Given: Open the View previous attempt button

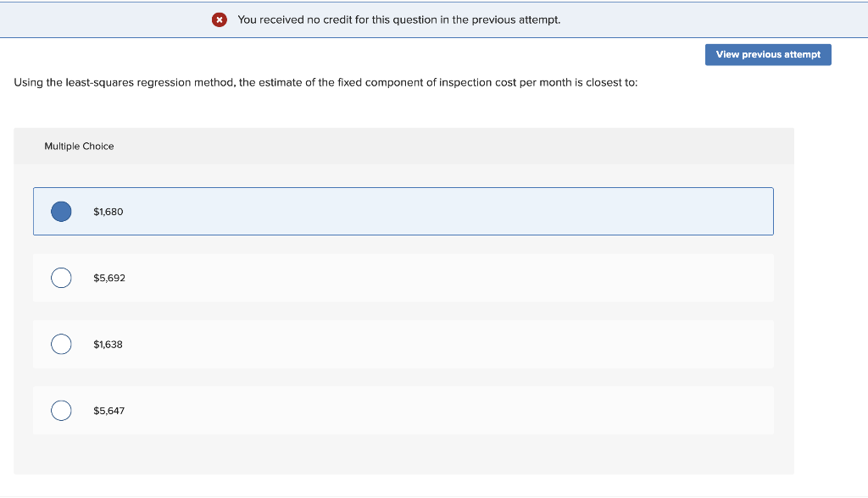Looking at the screenshot, I should click(768, 54).
